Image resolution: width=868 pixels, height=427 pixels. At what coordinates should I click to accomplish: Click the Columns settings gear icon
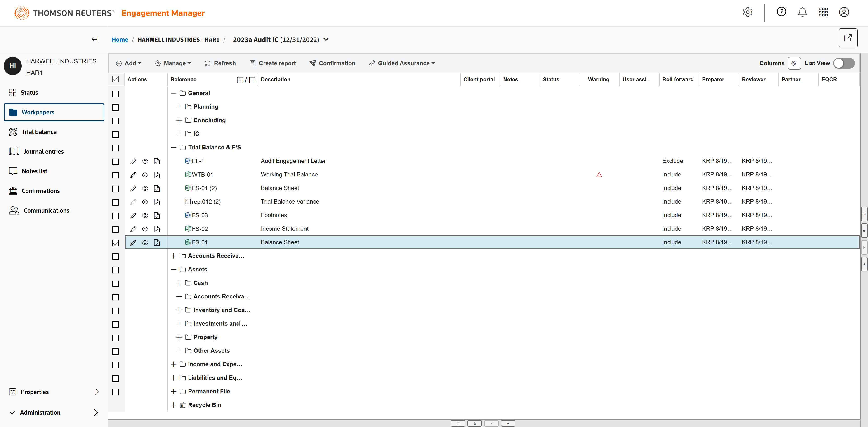point(794,63)
